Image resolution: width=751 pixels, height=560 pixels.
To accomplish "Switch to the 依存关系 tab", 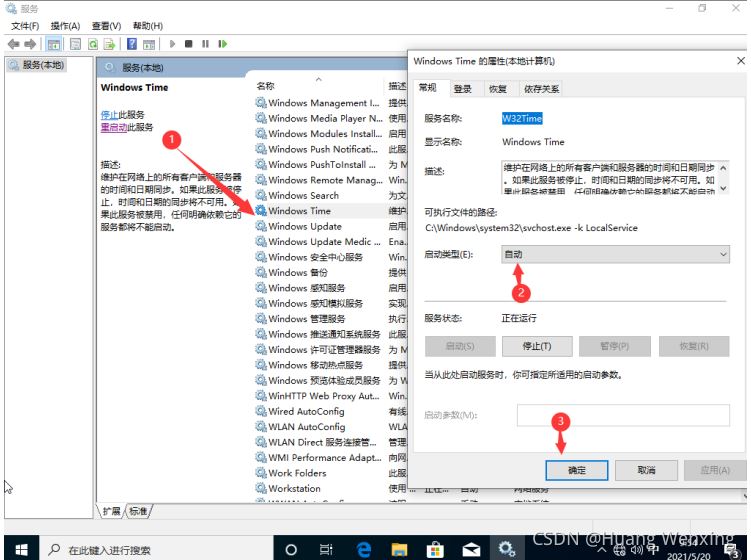I will pyautogui.click(x=541, y=89).
